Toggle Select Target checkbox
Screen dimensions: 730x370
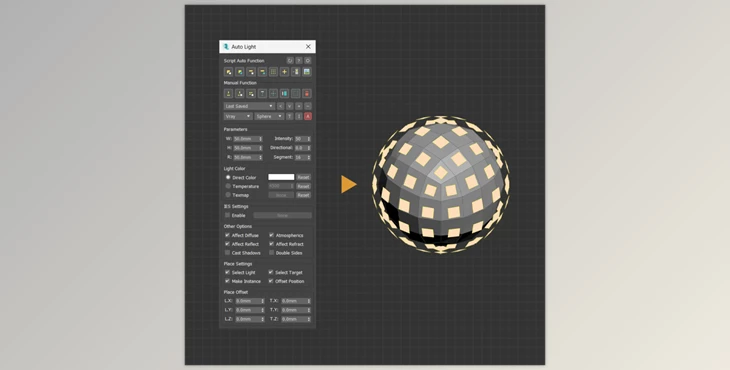pyautogui.click(x=271, y=272)
